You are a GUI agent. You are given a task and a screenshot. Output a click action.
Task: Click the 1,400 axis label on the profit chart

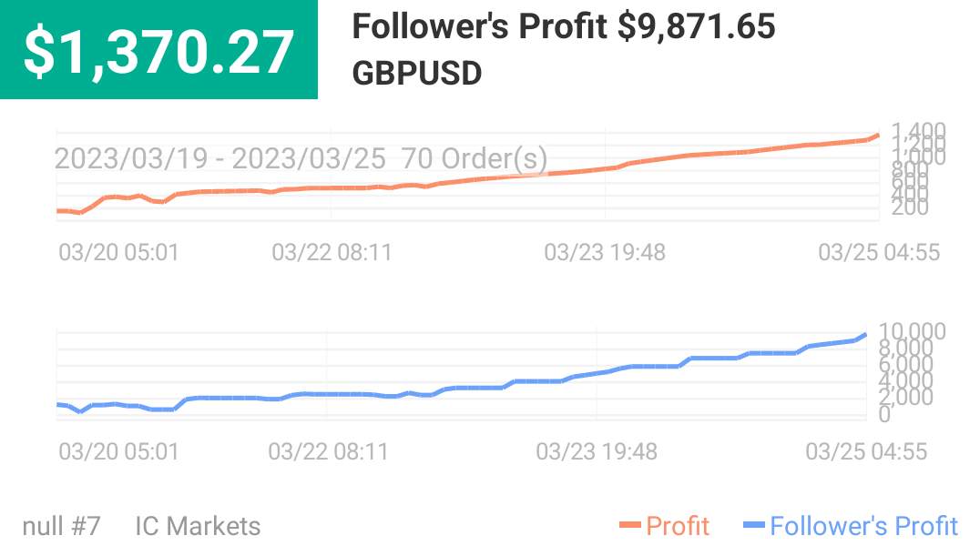coord(918,130)
